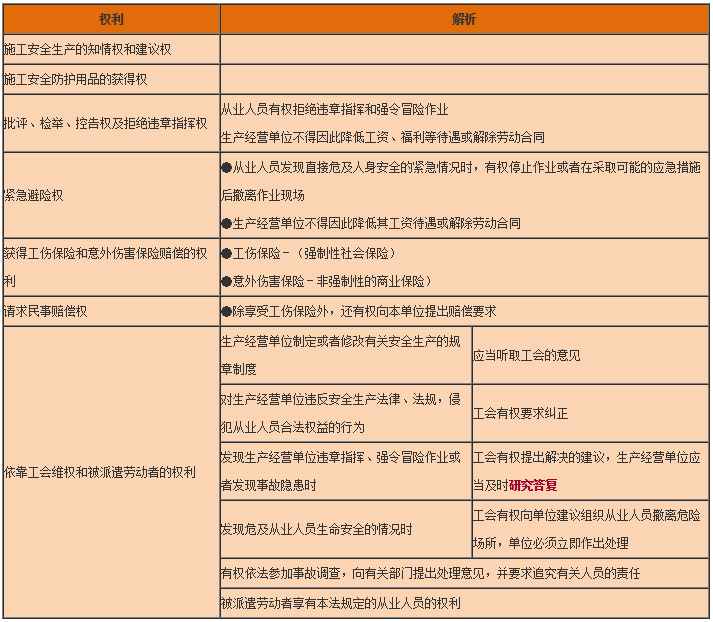This screenshot has width=713, height=622.
Task: Click the bullet before 意外伤害保险
Action: [226, 281]
